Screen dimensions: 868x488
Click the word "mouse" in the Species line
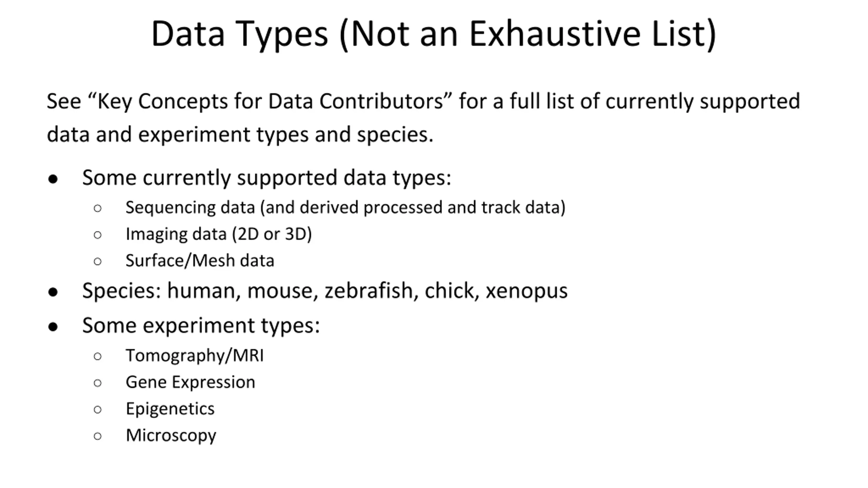click(279, 291)
